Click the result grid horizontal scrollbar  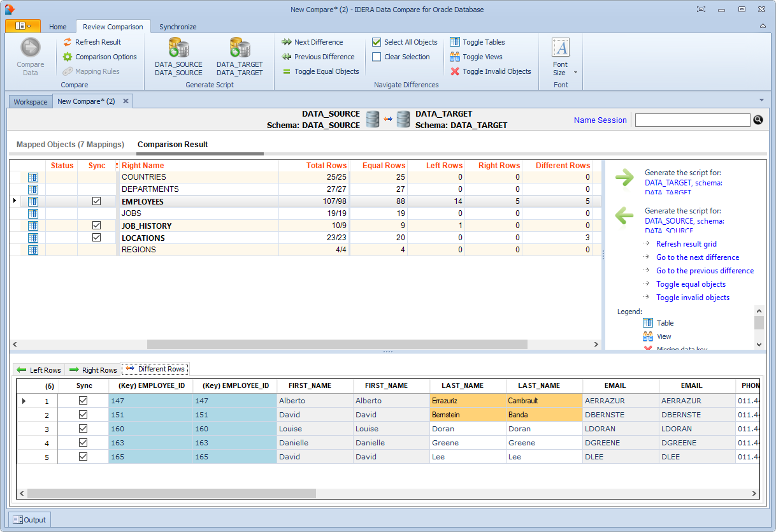coord(337,345)
